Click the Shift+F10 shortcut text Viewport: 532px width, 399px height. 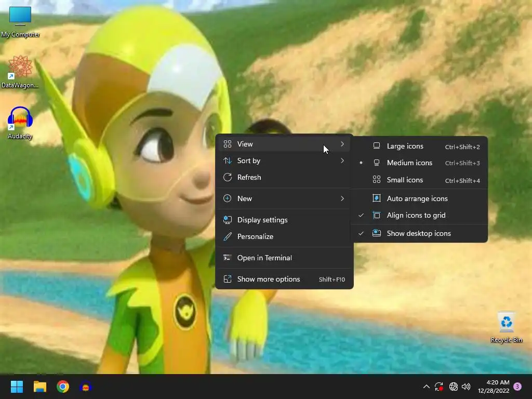tap(332, 280)
